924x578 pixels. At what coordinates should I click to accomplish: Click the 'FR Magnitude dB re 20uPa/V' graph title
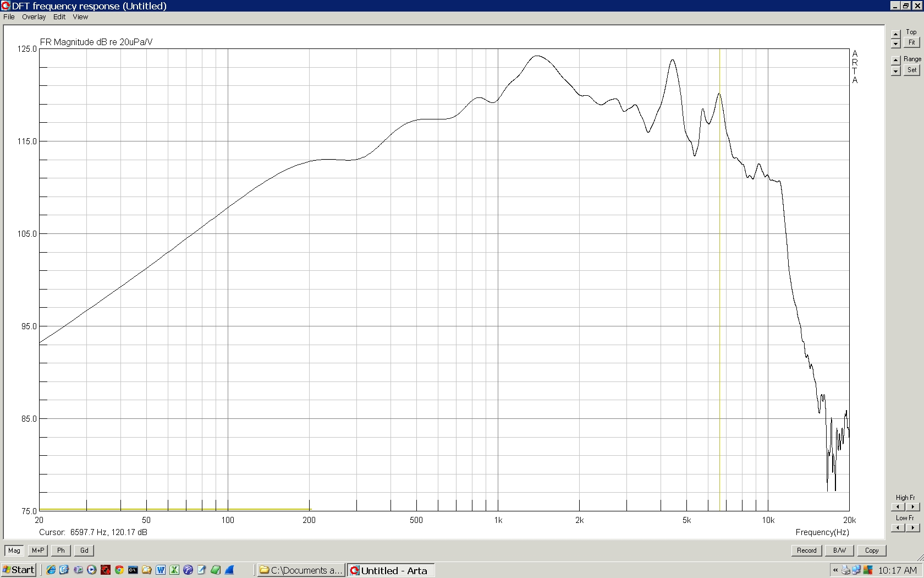point(96,42)
